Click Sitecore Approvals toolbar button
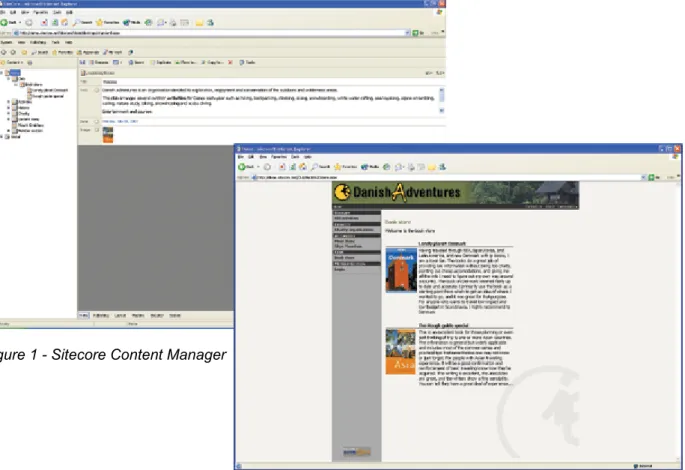 (88, 52)
